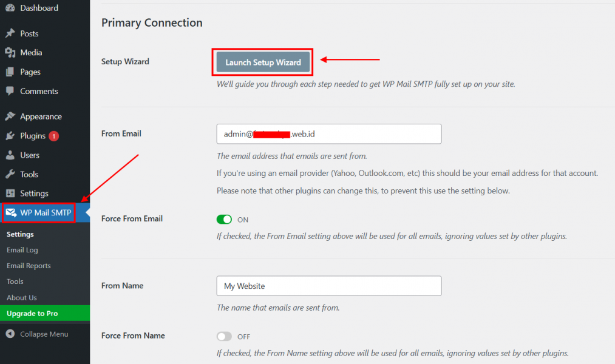Click the Dashboard gauge icon
This screenshot has height=364, width=615.
pos(10,8)
